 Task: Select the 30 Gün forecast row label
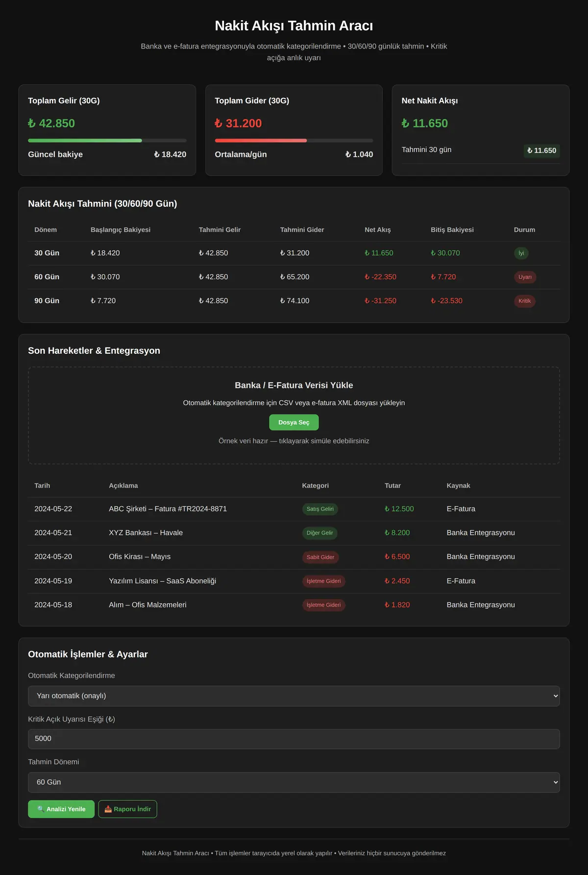pos(47,253)
